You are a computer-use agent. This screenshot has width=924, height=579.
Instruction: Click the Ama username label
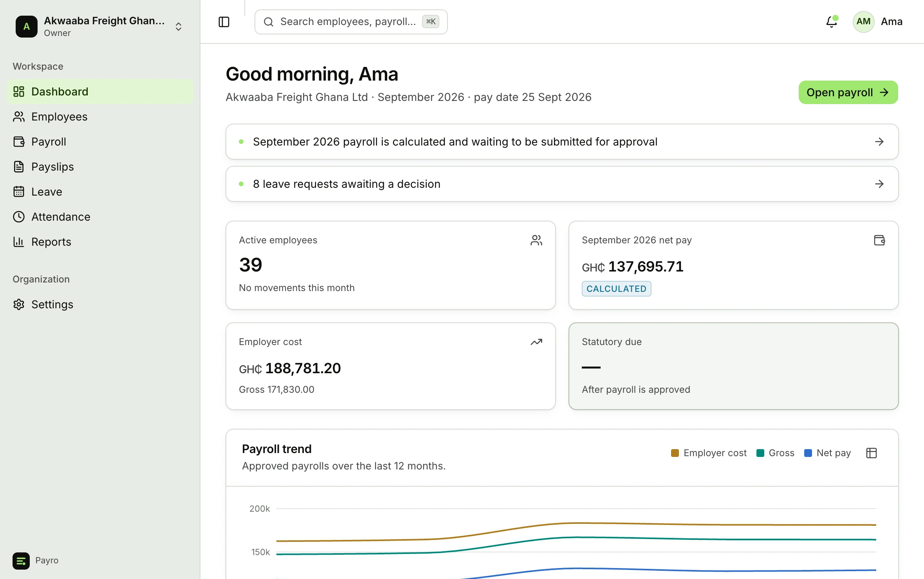point(892,22)
